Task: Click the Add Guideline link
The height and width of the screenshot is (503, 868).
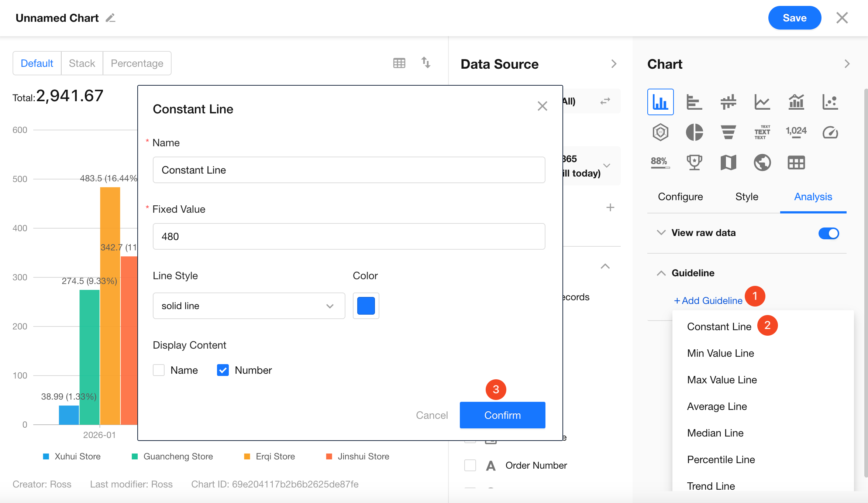Action: [x=708, y=301]
